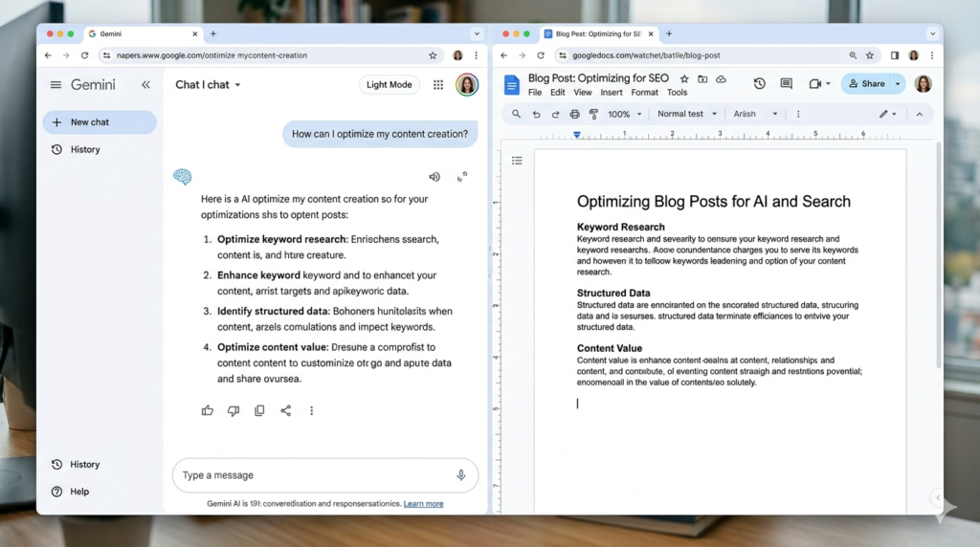Go back in Gemini browser window

point(48,55)
